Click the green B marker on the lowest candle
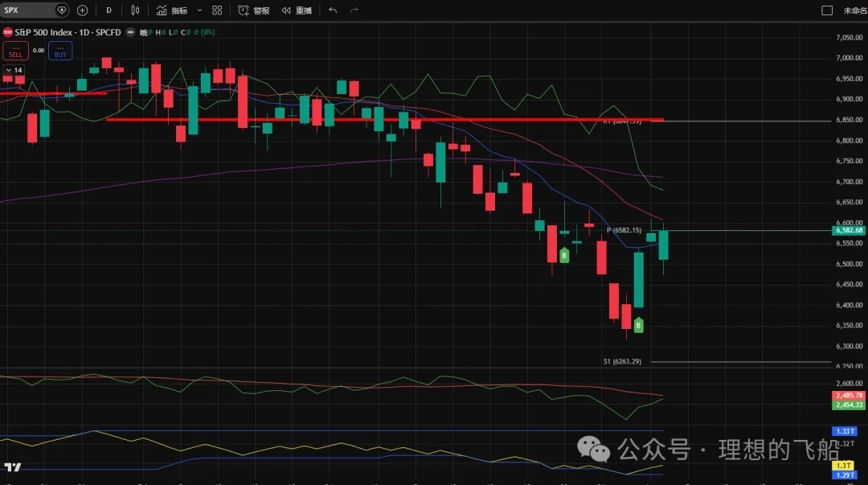The height and width of the screenshot is (485, 868). click(639, 325)
